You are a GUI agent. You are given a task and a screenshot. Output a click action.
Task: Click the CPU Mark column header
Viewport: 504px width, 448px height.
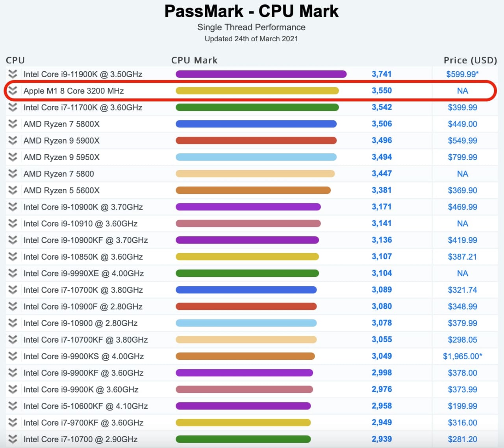[x=194, y=60]
